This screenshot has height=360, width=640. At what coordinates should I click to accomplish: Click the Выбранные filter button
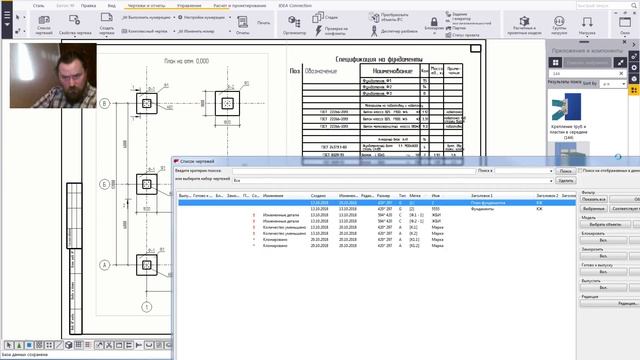tap(594, 209)
